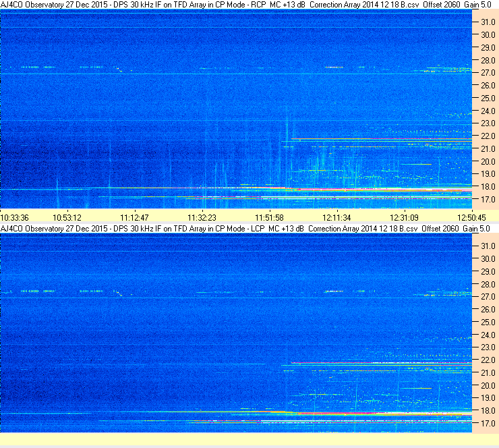Click the 12:50:45 time axis label
This screenshot has height=448, width=499.
point(471,218)
